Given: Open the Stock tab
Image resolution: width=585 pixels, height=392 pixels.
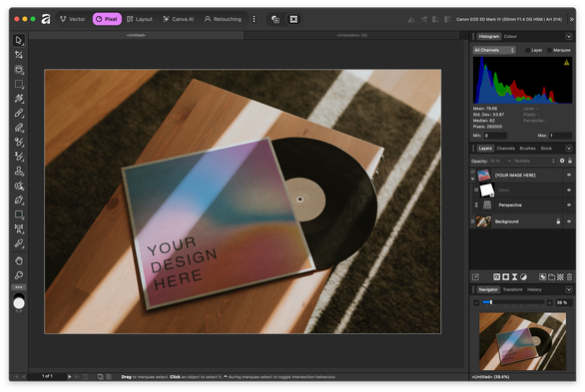Looking at the screenshot, I should [546, 149].
